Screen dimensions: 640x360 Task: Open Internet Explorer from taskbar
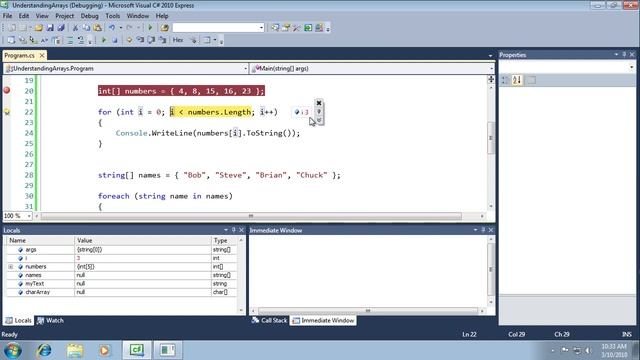[44, 350]
